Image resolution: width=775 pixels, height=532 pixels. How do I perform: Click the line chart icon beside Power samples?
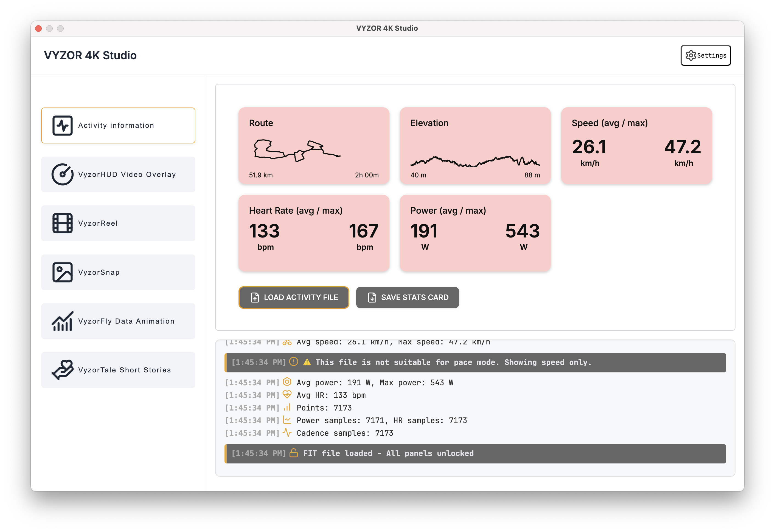tap(287, 420)
